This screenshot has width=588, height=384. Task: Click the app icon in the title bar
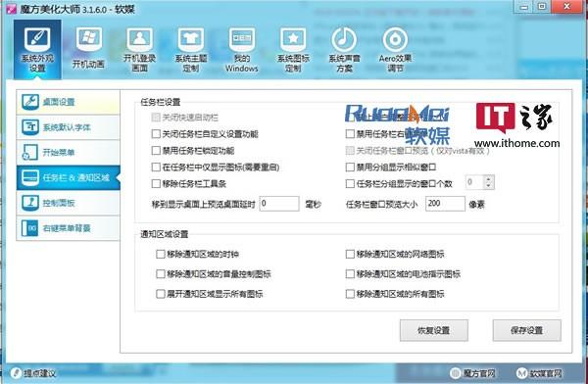click(x=11, y=9)
